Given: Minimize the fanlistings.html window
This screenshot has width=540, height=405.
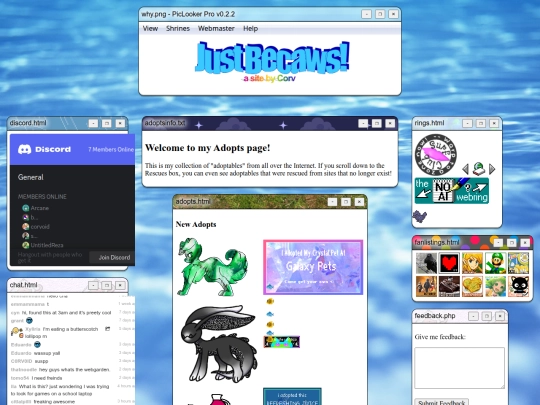Looking at the screenshot, I should (x=498, y=243).
